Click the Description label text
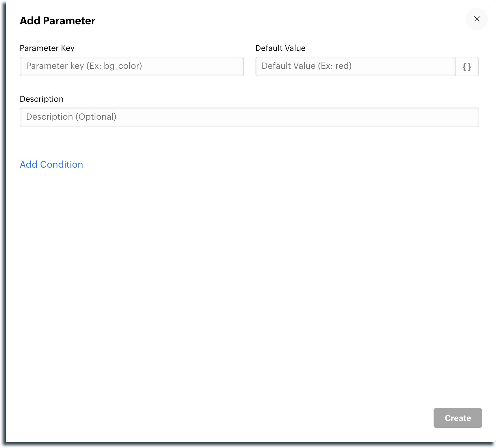The width and height of the screenshot is (496, 448). pyautogui.click(x=42, y=99)
